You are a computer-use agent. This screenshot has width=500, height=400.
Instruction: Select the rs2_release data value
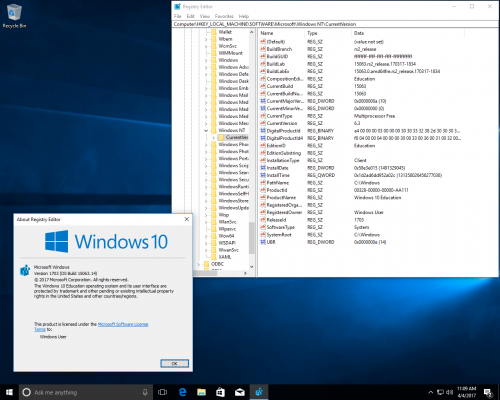pyautogui.click(x=365, y=49)
